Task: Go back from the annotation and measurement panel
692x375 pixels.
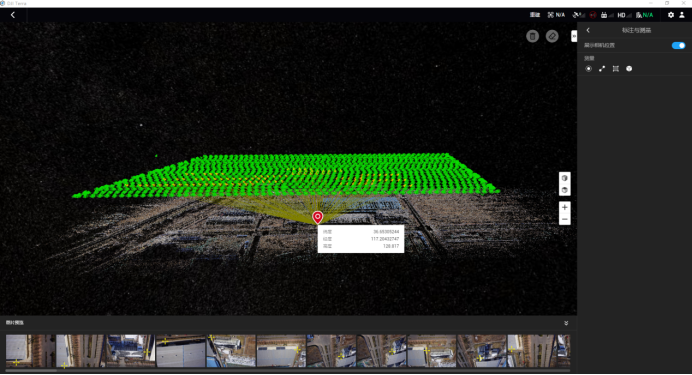Action: click(588, 30)
